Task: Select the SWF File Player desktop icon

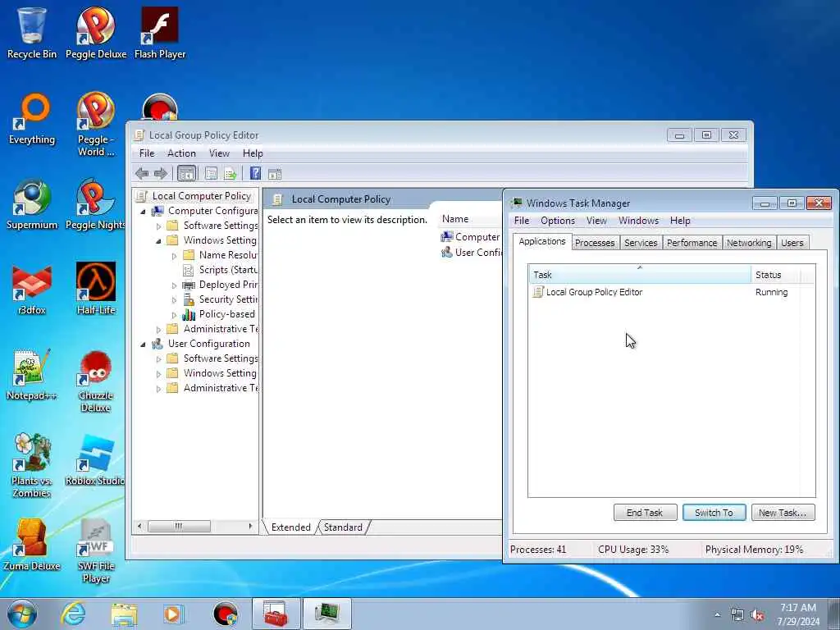Action: 96,552
